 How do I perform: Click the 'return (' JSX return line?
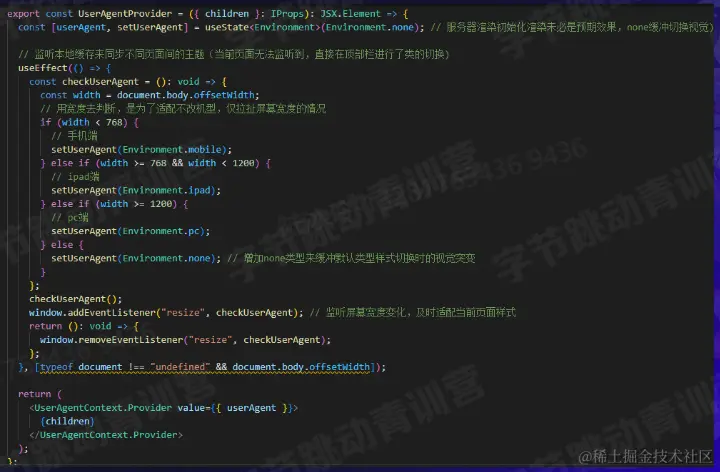(x=40, y=394)
